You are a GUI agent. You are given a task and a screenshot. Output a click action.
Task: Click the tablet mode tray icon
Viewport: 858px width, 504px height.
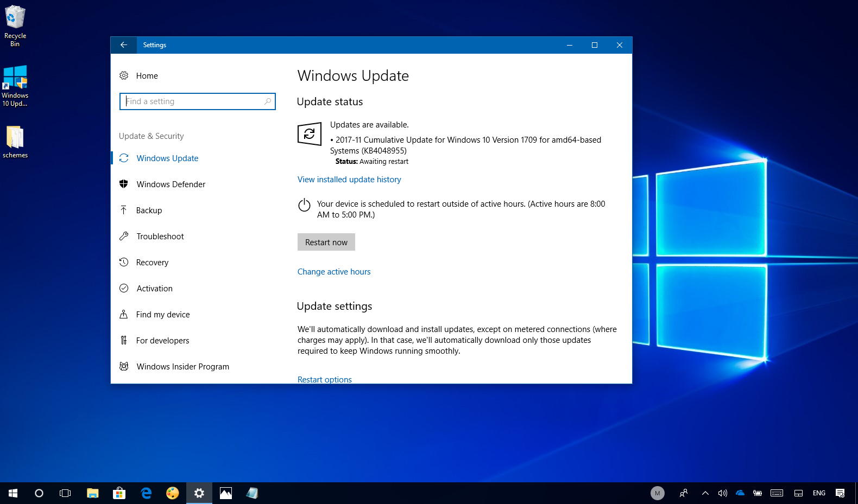[798, 493]
